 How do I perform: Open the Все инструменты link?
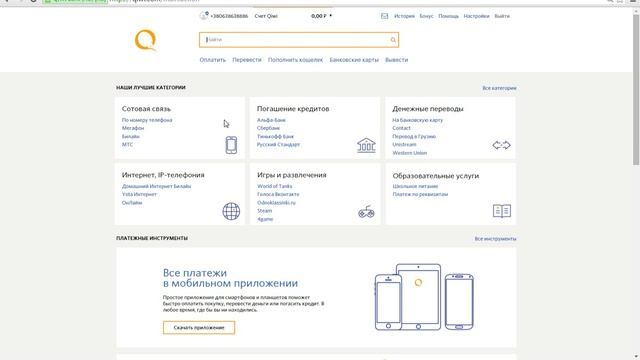coord(495,238)
